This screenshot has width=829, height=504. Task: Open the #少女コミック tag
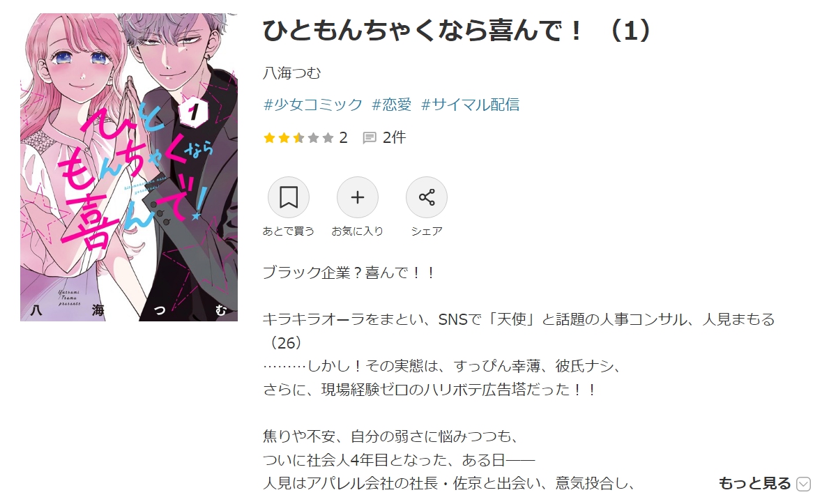(313, 104)
